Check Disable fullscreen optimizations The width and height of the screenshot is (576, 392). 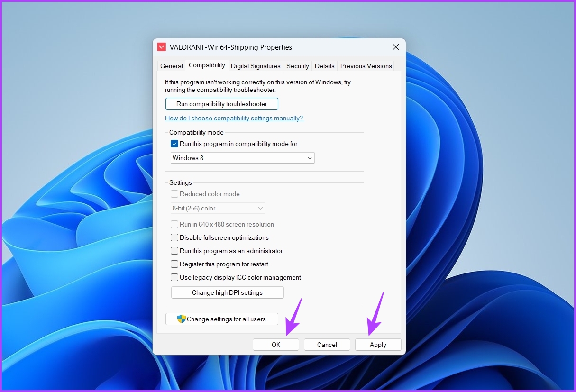[x=174, y=237]
